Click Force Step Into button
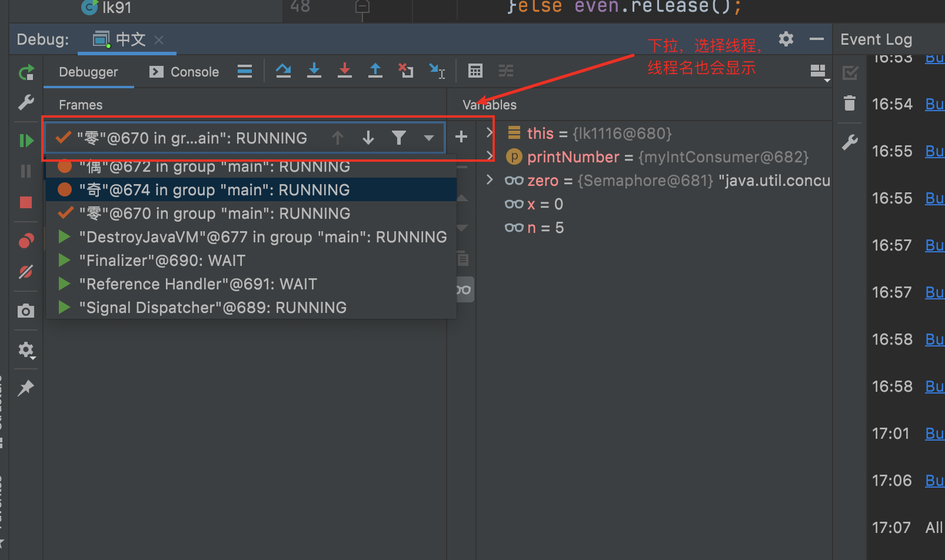945x560 pixels. (345, 71)
